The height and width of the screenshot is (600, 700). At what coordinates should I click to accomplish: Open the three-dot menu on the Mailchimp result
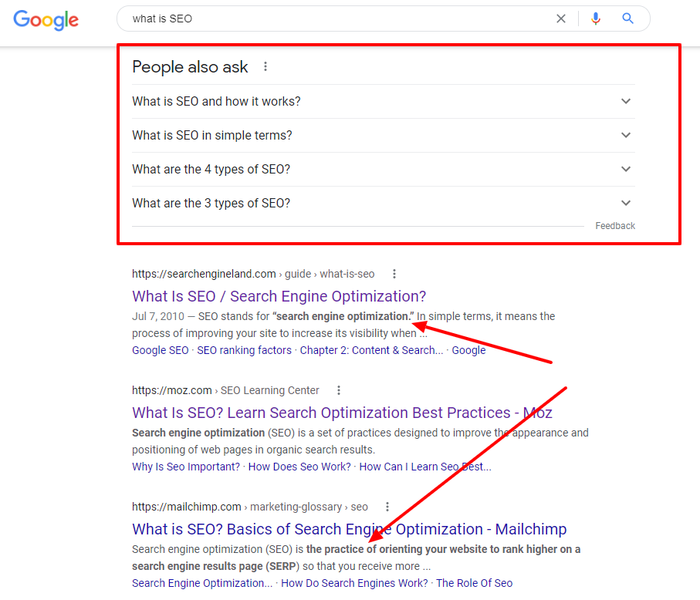pyautogui.click(x=387, y=507)
